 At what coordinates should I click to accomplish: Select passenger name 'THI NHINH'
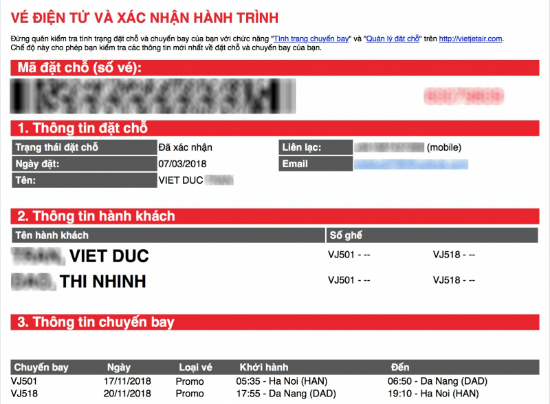pos(103,282)
